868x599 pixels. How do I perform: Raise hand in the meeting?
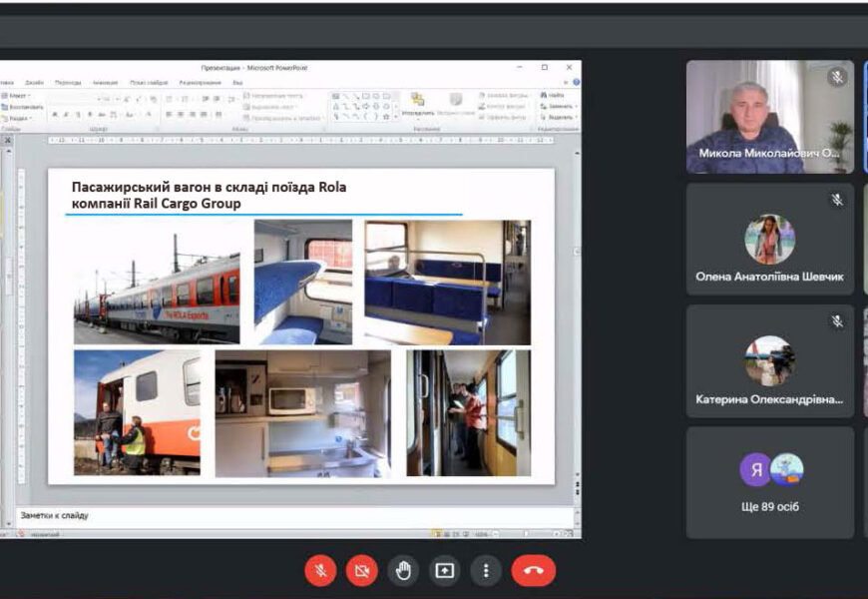403,570
